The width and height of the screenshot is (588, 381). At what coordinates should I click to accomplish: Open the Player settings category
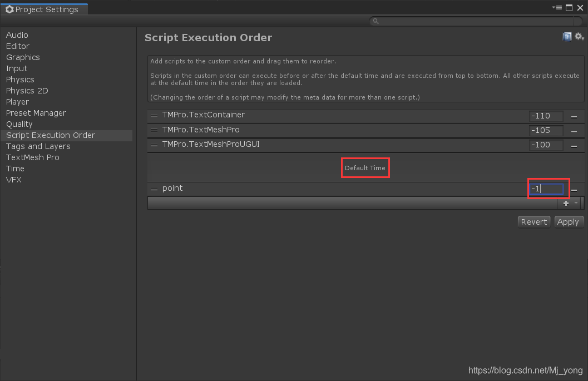[x=18, y=102]
